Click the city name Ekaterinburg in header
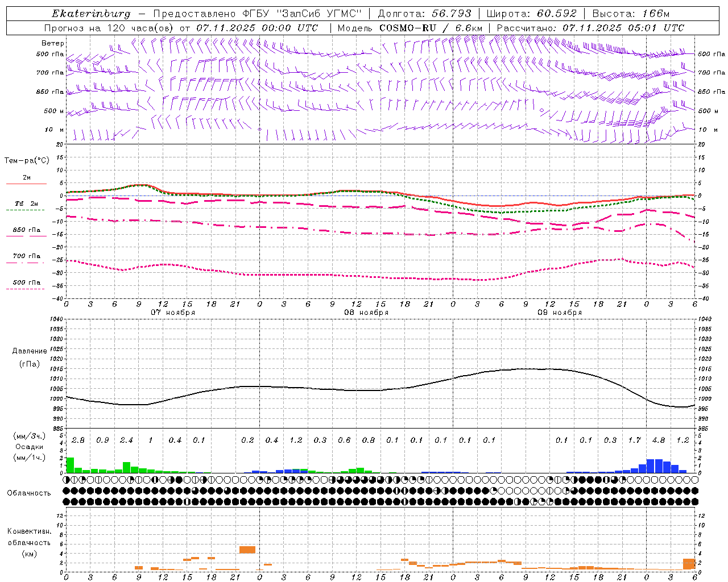The height and width of the screenshot is (582, 728). [x=91, y=14]
